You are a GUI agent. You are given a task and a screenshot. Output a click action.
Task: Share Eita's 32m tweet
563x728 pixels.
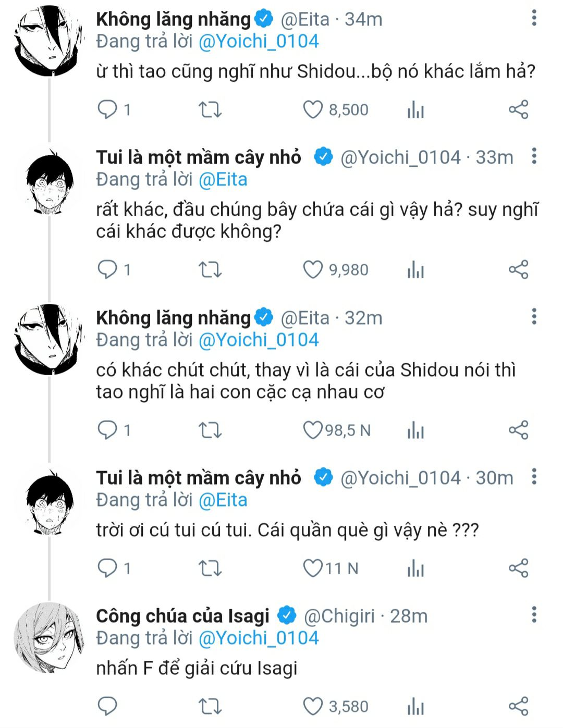(x=518, y=430)
